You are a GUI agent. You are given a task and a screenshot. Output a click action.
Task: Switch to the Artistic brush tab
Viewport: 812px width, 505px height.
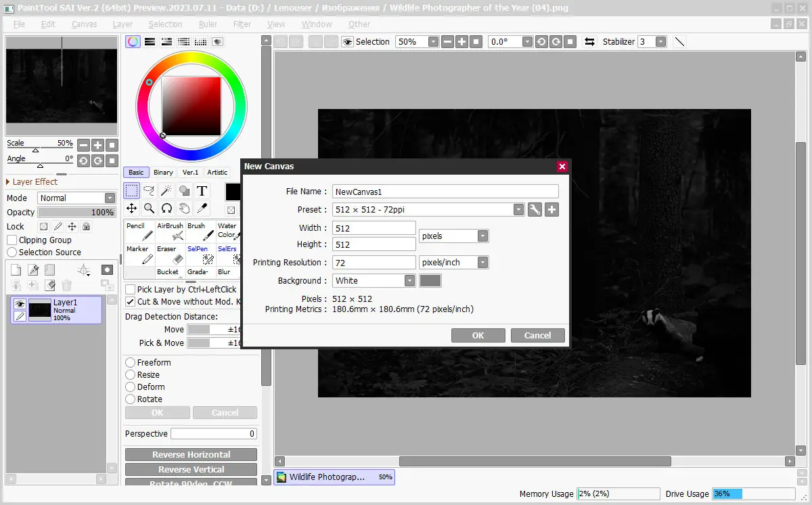pos(217,172)
